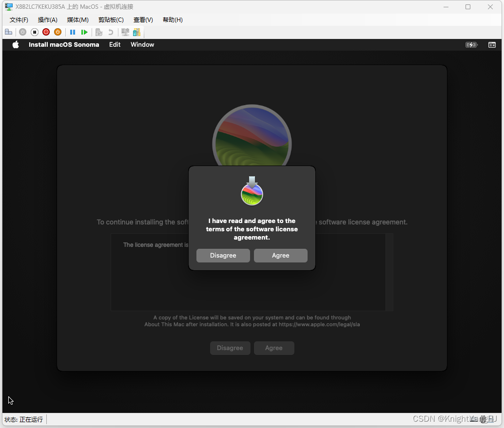This screenshot has width=504, height=428.
Task: Create a checkpoint via toolbar icon
Action: 99,32
